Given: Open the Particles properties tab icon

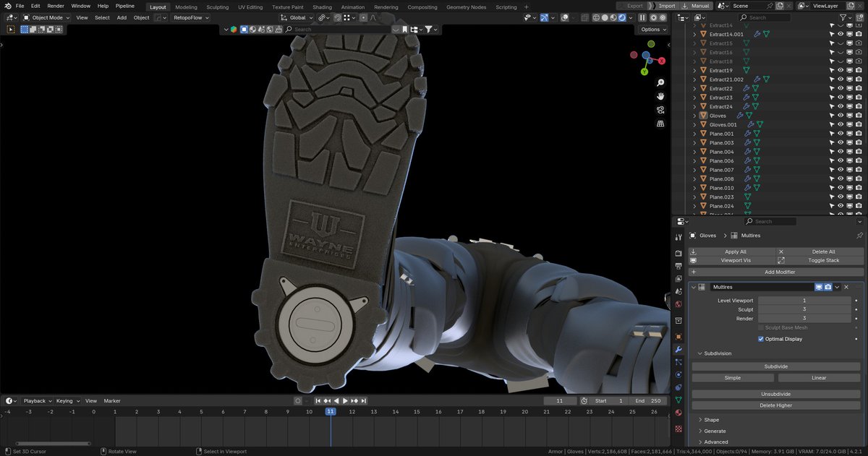Looking at the screenshot, I should [x=678, y=362].
